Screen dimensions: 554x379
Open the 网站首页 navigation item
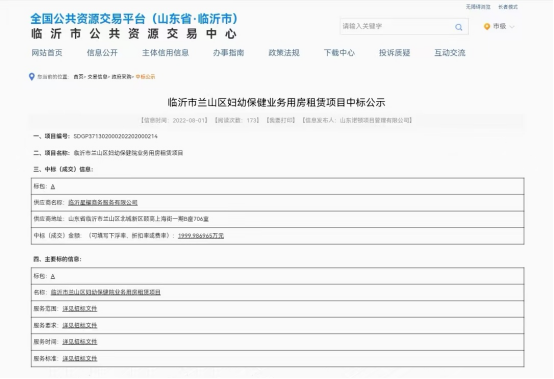point(47,53)
